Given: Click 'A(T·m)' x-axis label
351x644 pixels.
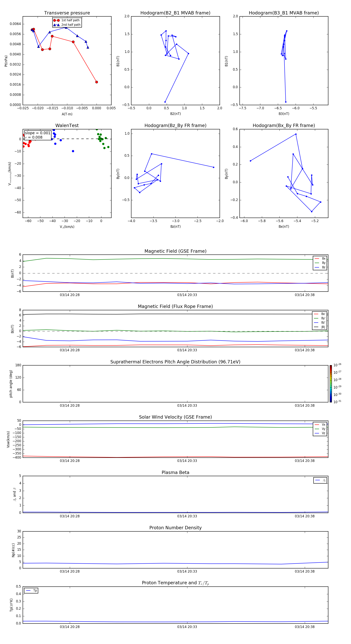Looking at the screenshot, I should pos(67,114).
